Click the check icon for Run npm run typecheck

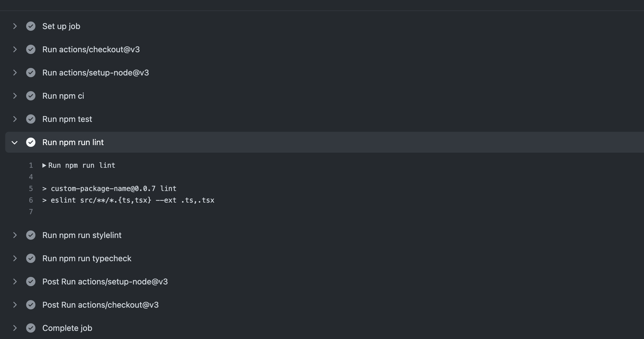pos(31,258)
